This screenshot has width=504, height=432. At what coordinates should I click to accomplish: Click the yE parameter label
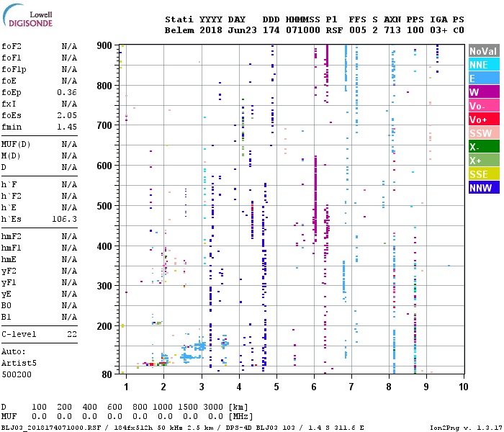point(6,294)
